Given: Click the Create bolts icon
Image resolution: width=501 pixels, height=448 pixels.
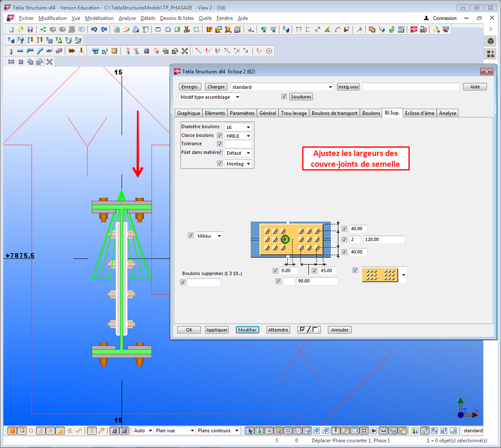Looking at the screenshot, I should [x=72, y=51].
